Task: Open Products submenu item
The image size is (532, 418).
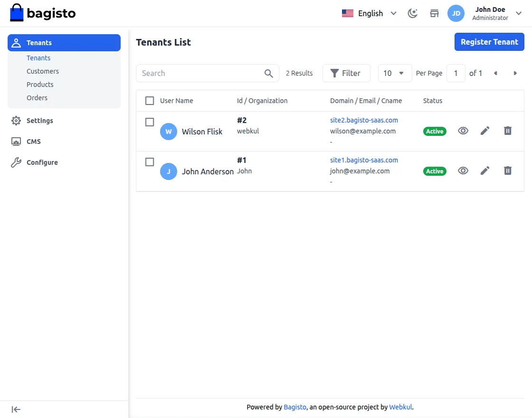Action: click(x=40, y=85)
